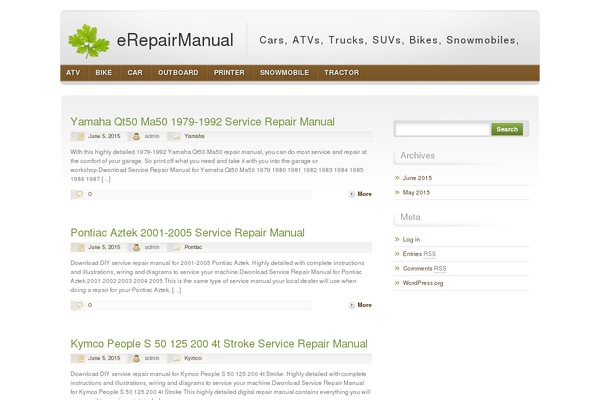Click the Meta sidebar heading
This screenshot has width=600, height=400.
[410, 217]
